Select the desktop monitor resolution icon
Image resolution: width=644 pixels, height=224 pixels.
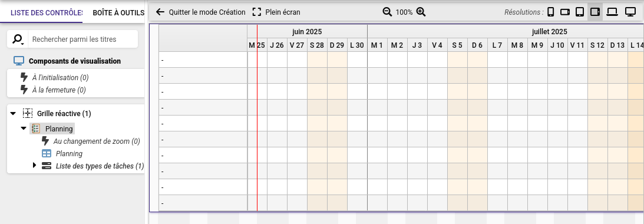[x=630, y=12]
